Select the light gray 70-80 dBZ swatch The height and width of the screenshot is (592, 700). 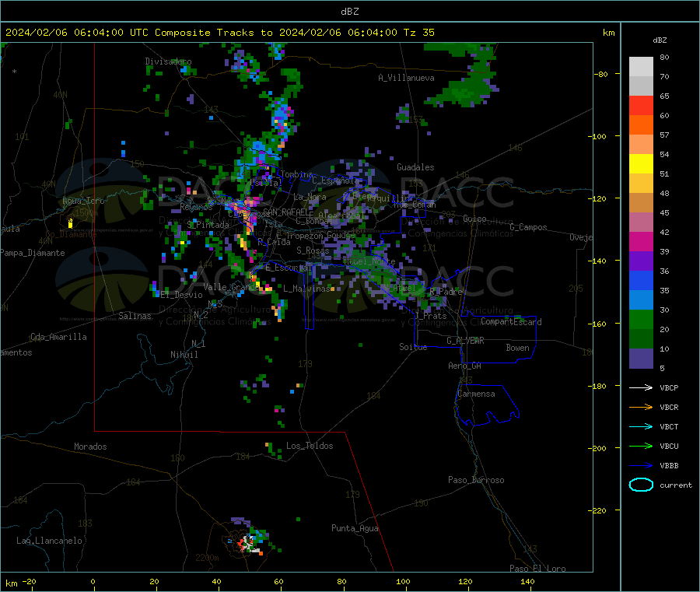(x=641, y=67)
